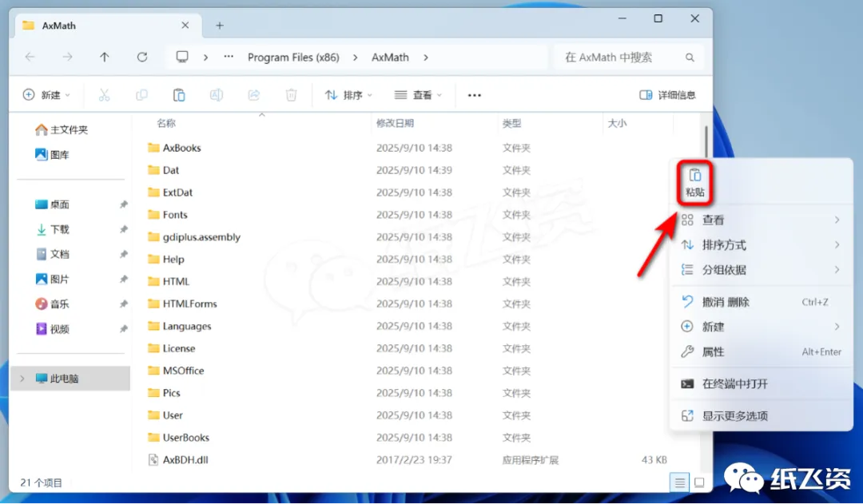863x504 pixels.
Task: Sort by 修改日期 column header
Action: [395, 123]
